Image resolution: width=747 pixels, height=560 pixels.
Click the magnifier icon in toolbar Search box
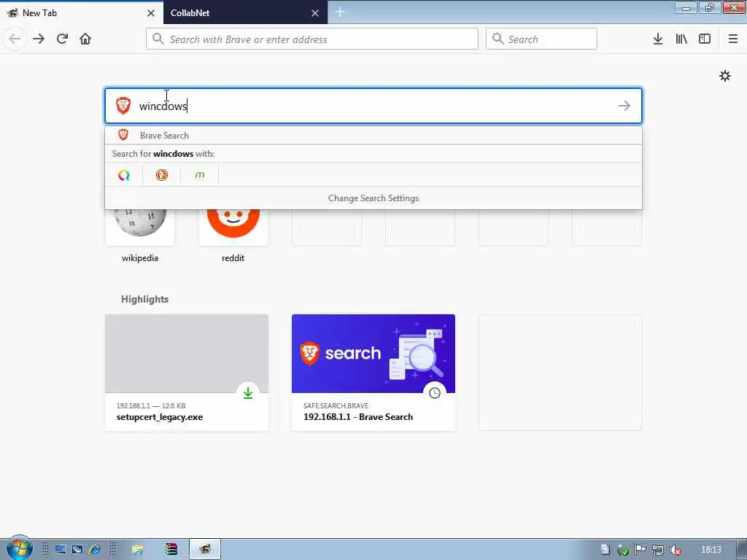pos(498,39)
